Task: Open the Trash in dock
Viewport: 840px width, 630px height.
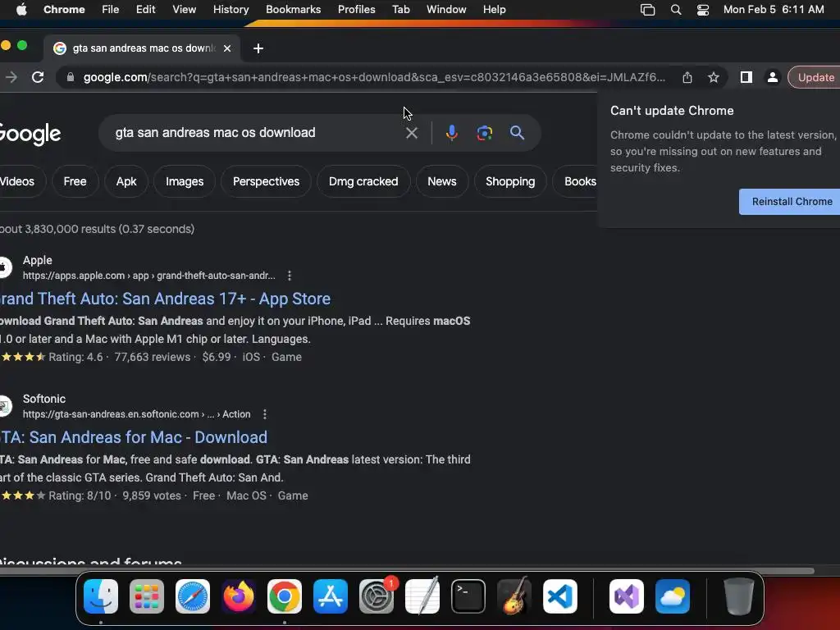Action: coord(739,596)
